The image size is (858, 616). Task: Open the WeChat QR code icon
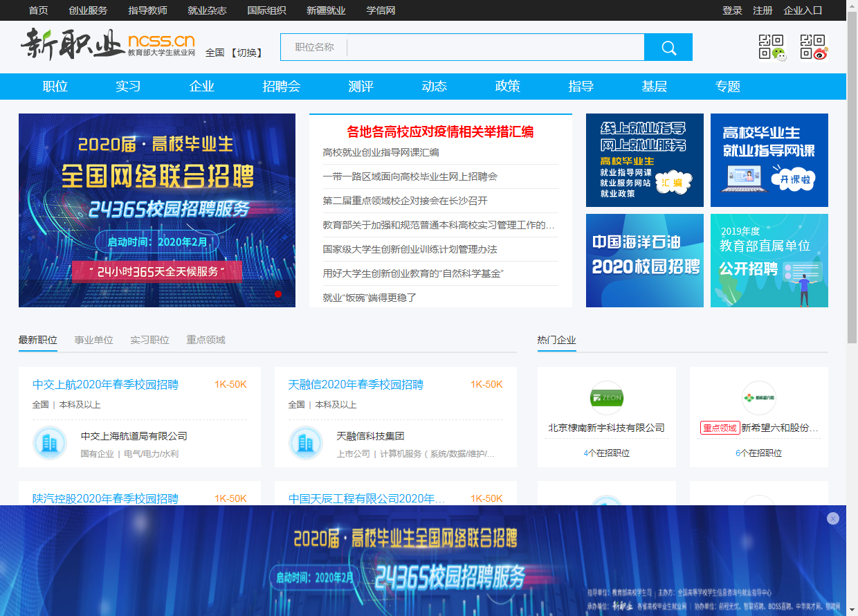click(x=772, y=47)
